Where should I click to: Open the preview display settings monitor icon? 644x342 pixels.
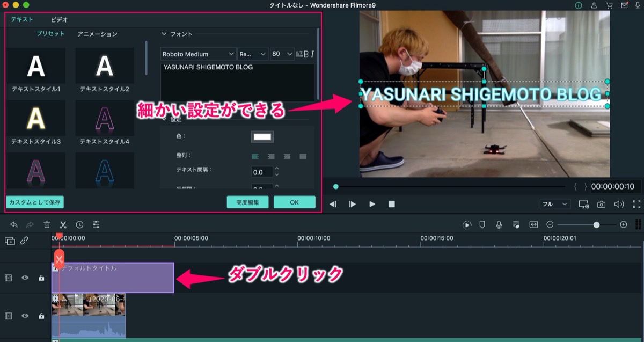(x=584, y=204)
